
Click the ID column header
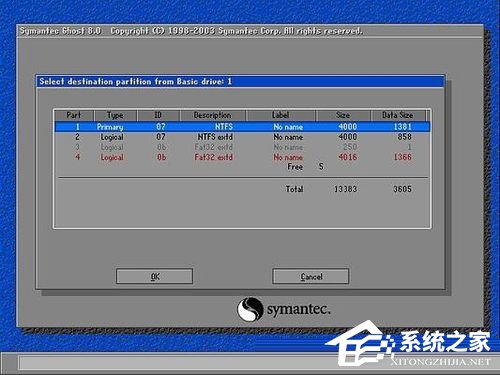click(x=158, y=115)
